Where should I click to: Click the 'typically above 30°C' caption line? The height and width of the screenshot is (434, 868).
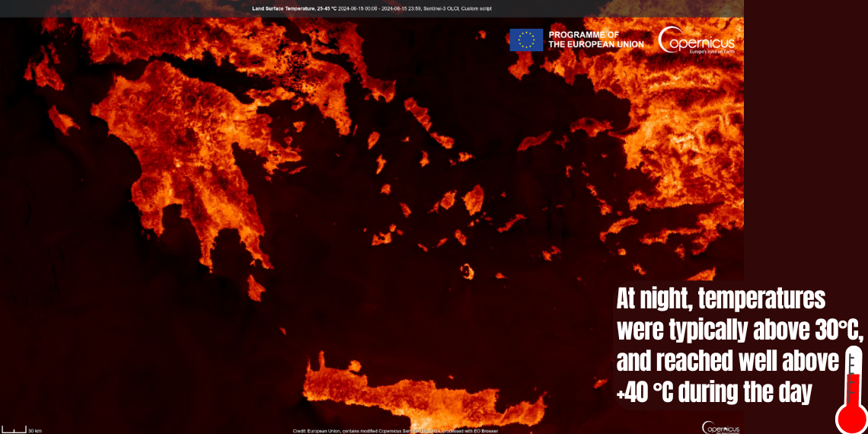[x=739, y=330]
